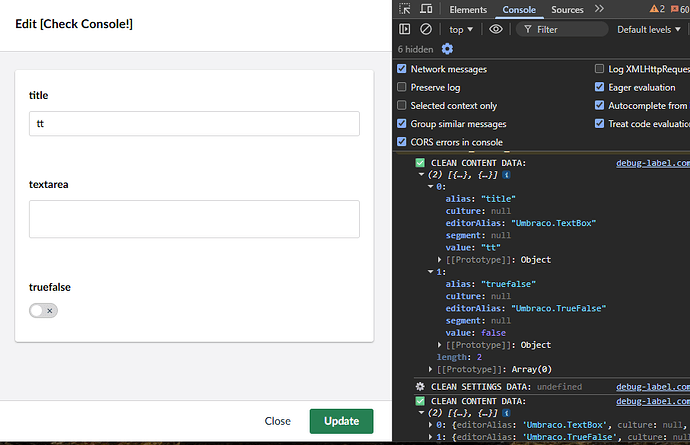Image resolution: width=690 pixels, height=445 pixels.
Task: Open debug-label link for second CLEAN CONTENT DATA
Action: point(653,401)
